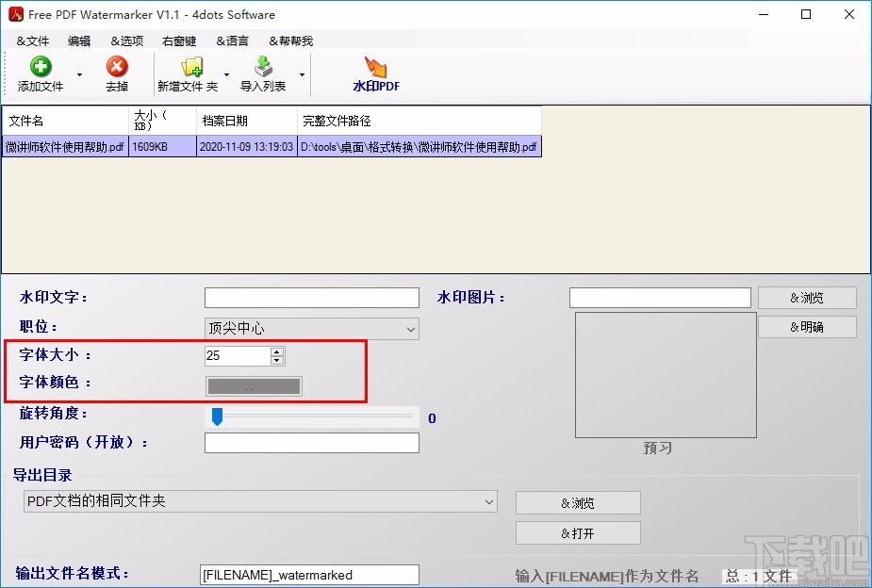This screenshot has width=872, height=588.
Task: Click the date cell 2020-11-09 13:19:03
Action: (247, 147)
